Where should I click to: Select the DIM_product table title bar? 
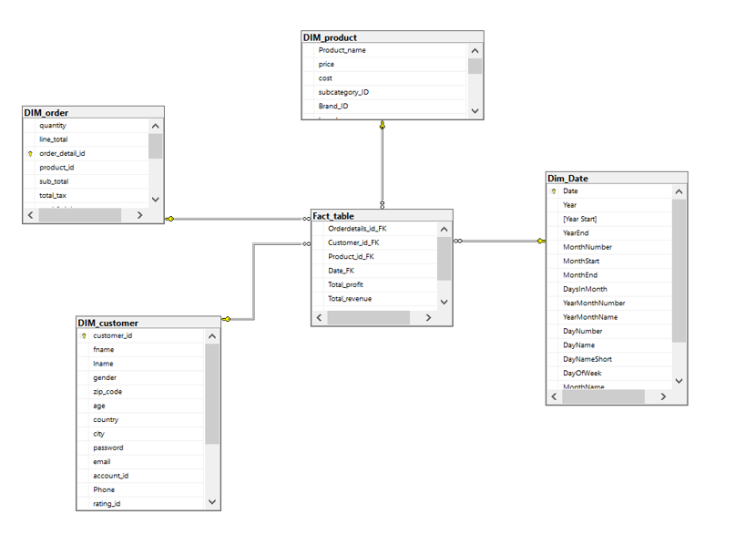(x=393, y=37)
